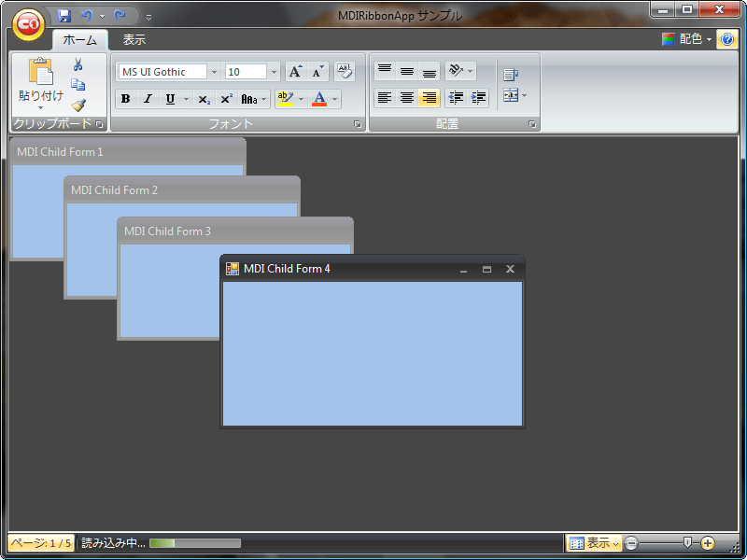Screen dimensions: 747x560
Task: Open the font size 10 dropdown
Action: click(275, 72)
